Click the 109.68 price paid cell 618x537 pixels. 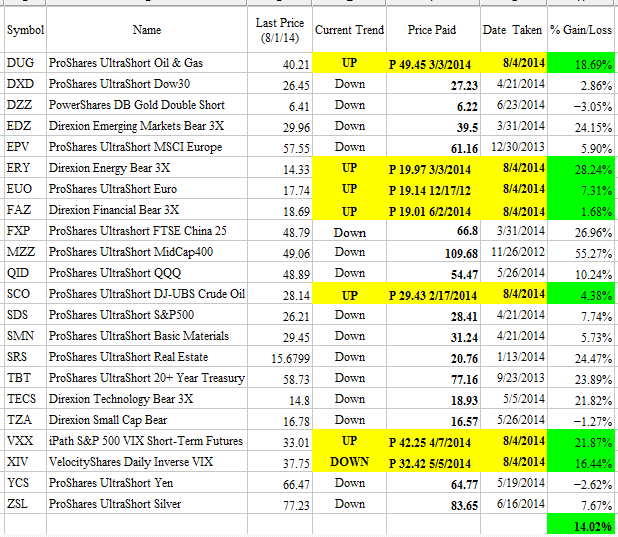(x=433, y=252)
